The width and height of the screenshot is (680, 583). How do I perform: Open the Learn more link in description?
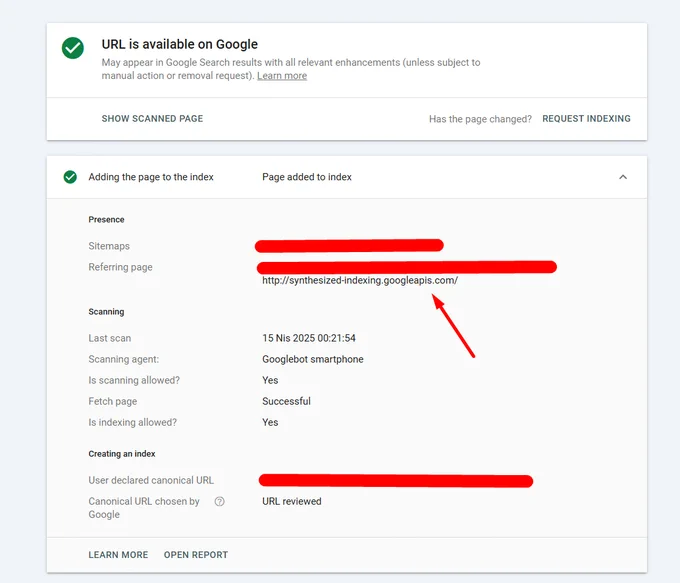(282, 76)
